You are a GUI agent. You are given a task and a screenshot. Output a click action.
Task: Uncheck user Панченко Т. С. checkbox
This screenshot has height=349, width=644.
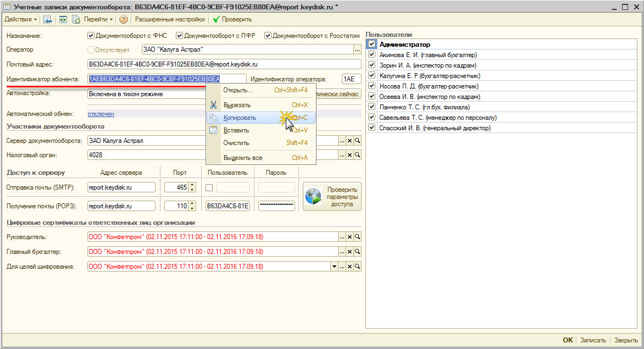point(371,107)
